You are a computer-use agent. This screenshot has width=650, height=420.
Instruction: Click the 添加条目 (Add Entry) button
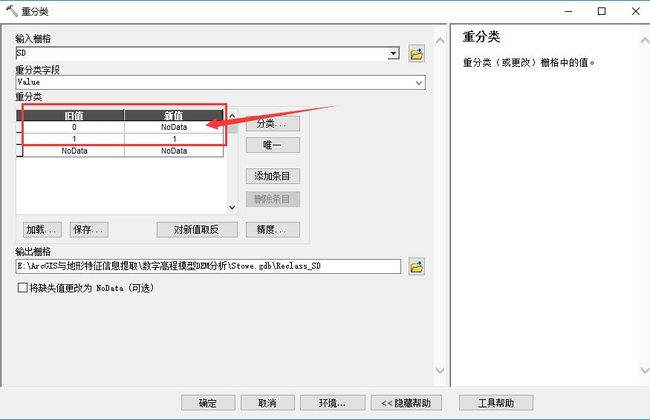click(x=272, y=176)
